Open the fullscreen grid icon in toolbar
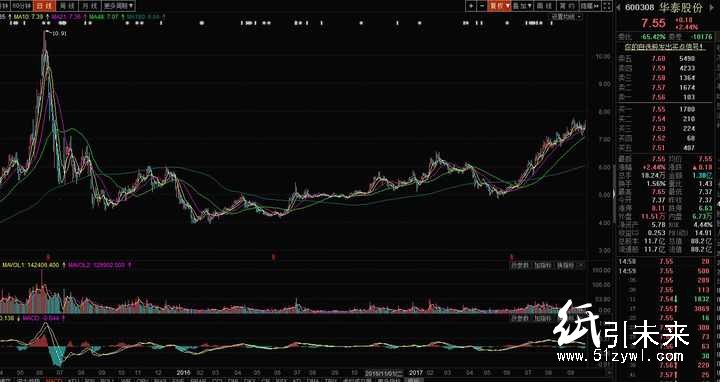720x382 pixels. click(608, 6)
